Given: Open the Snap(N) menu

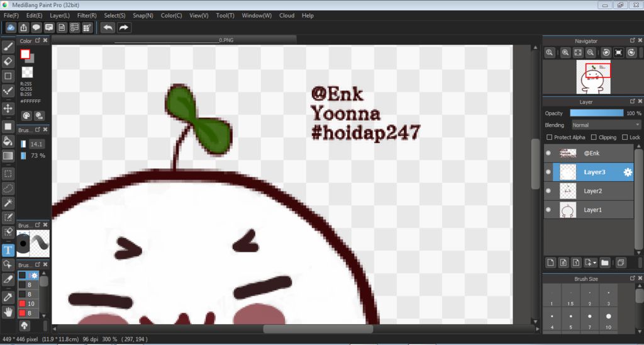Looking at the screenshot, I should click(143, 15).
